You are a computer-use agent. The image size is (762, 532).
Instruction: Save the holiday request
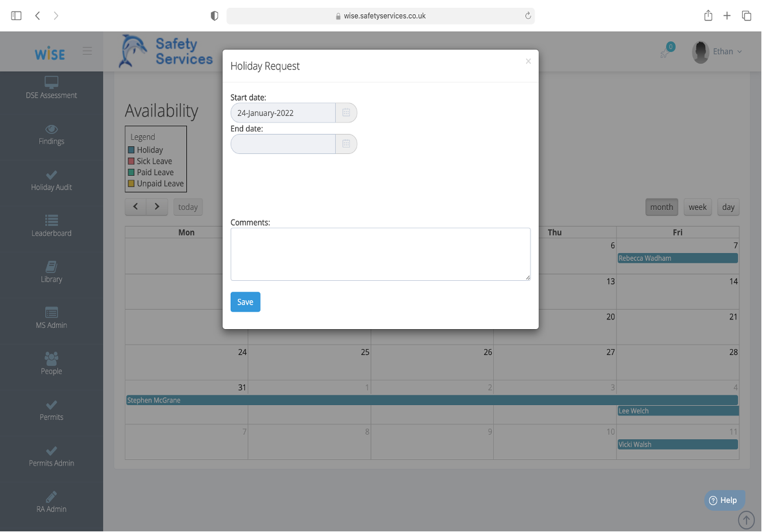coord(246,302)
